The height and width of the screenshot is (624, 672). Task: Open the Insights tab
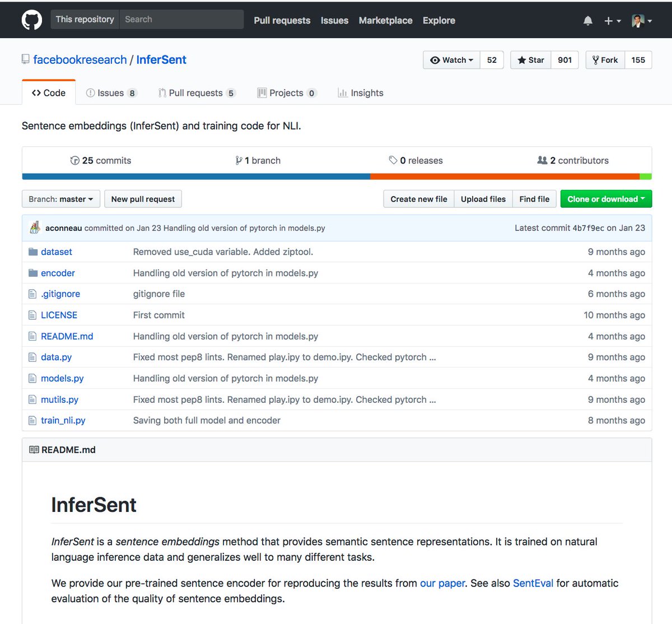(361, 93)
